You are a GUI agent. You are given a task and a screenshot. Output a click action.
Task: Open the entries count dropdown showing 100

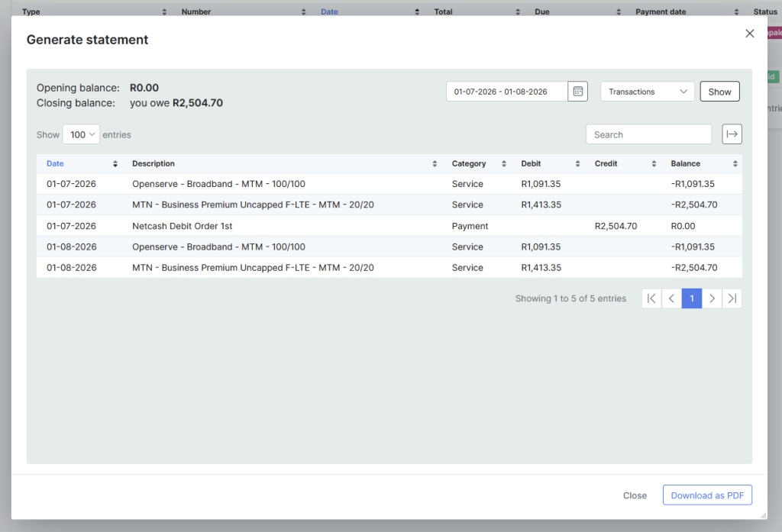point(81,134)
